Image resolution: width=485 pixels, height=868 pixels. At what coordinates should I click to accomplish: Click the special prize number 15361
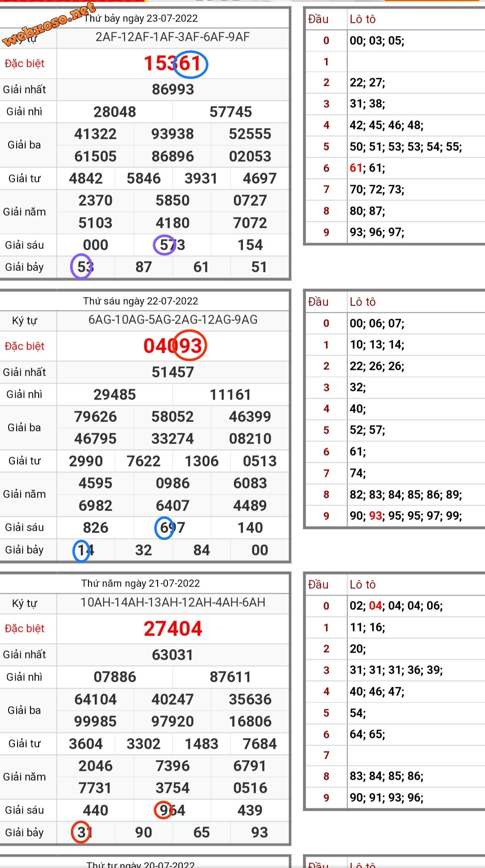[x=172, y=63]
